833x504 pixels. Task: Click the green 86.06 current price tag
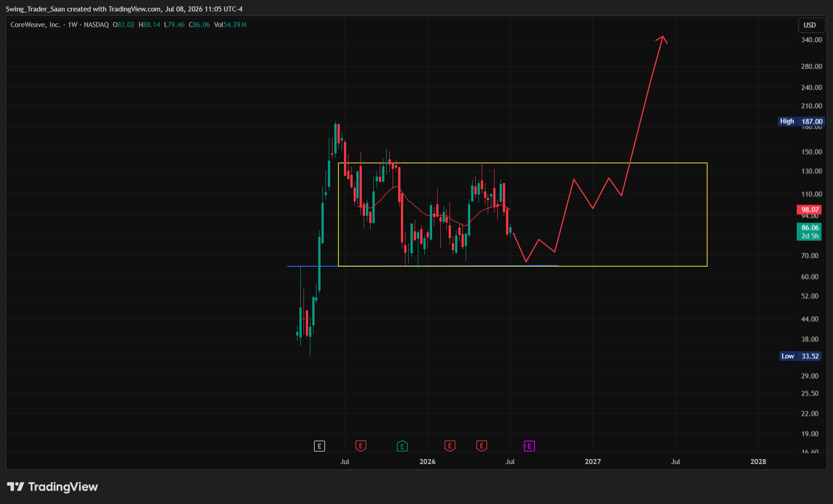tap(810, 232)
